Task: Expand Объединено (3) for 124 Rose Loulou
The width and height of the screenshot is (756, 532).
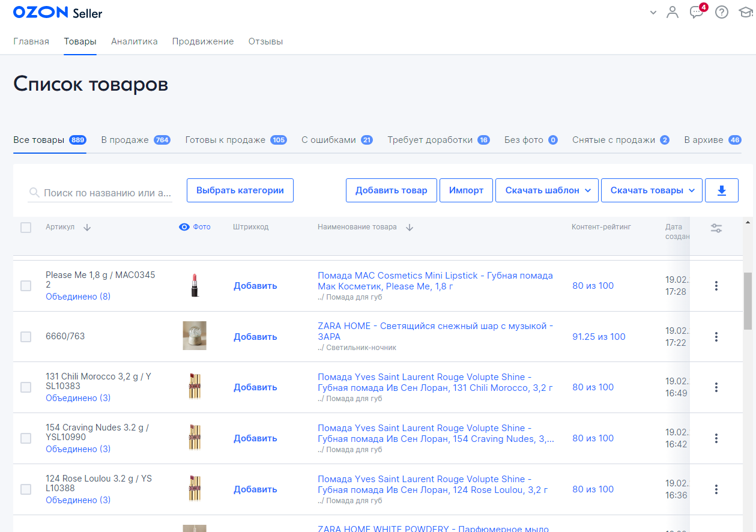Action: tap(78, 500)
